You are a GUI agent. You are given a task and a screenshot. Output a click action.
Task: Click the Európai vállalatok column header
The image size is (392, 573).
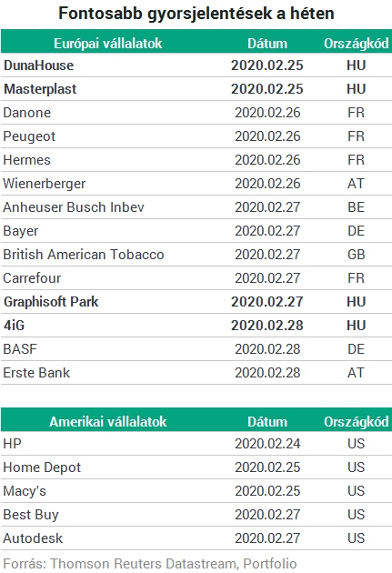click(x=108, y=44)
